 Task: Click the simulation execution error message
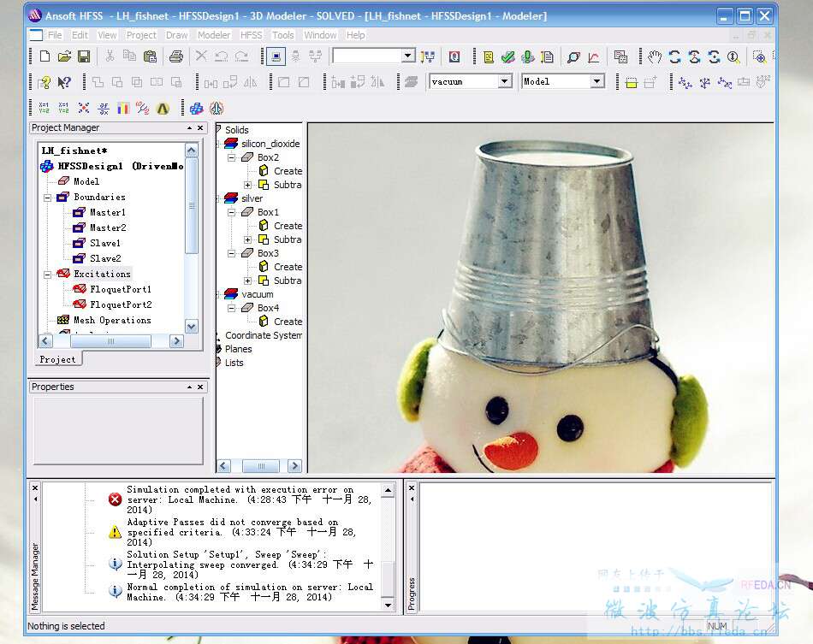coord(249,499)
